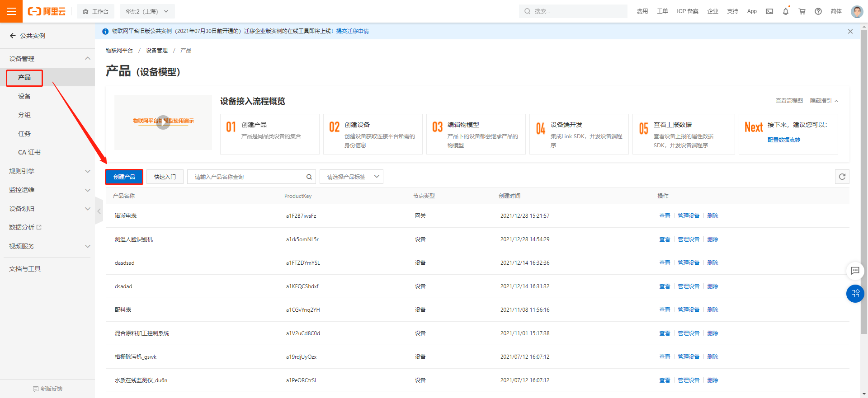Click the 新版反馈 feedback entry
The height and width of the screenshot is (398, 868).
(x=48, y=389)
